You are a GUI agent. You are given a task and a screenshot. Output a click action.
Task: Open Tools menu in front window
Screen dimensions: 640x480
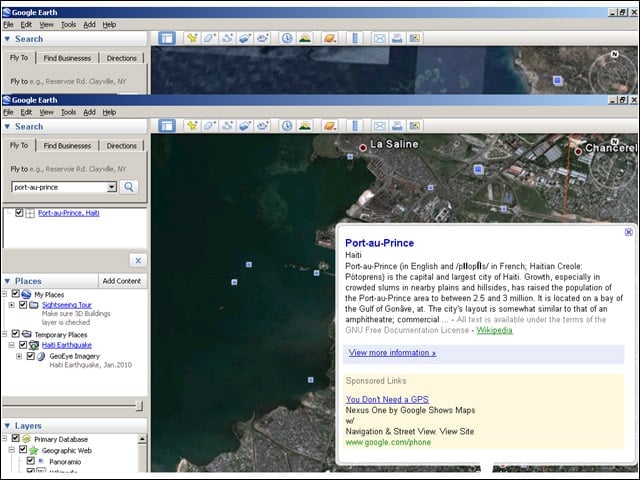68,112
